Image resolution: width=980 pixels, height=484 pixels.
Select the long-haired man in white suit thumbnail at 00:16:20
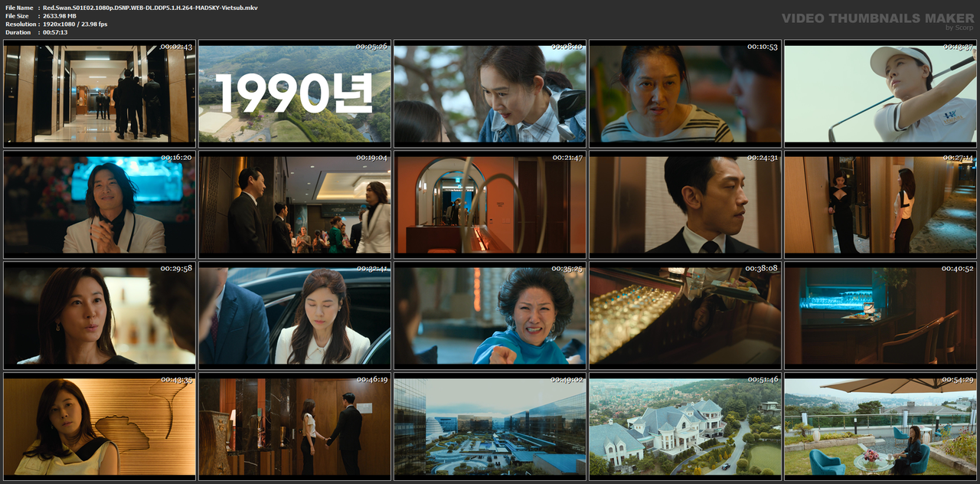pos(100,204)
